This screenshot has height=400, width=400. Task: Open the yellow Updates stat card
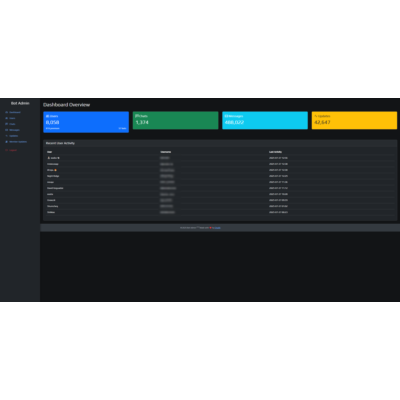[354, 120]
